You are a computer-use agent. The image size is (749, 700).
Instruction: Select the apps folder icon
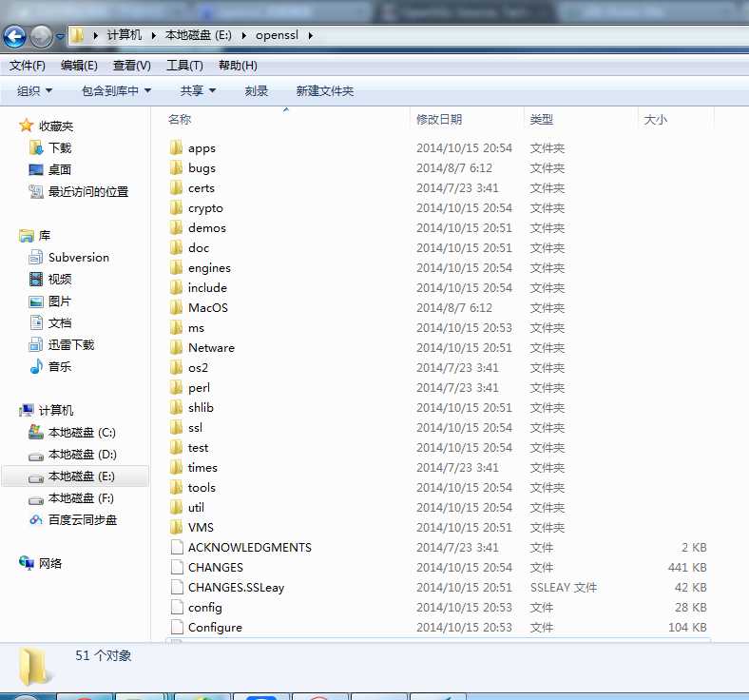coord(176,147)
